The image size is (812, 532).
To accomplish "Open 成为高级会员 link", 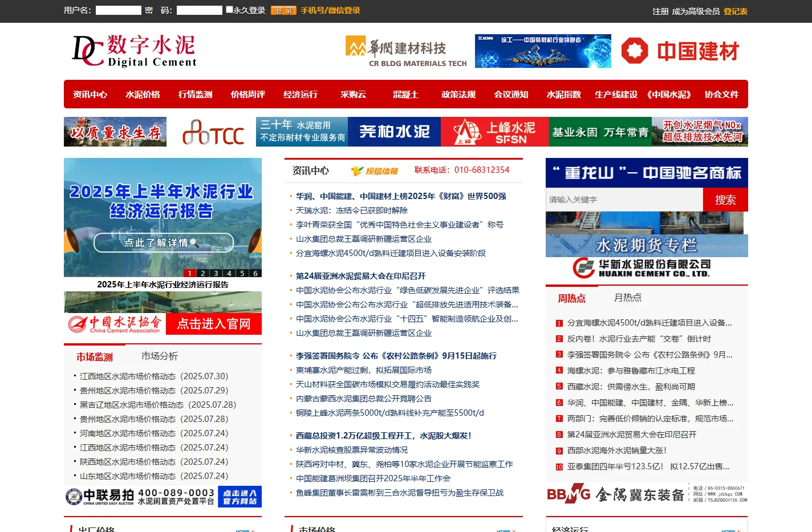I will [x=696, y=11].
